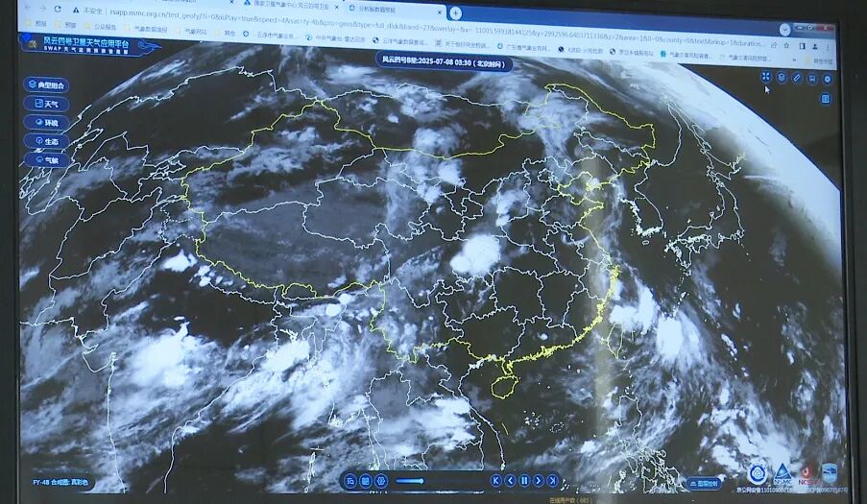867x504 pixels.
Task: Jump to the last frame
Action: click(552, 481)
